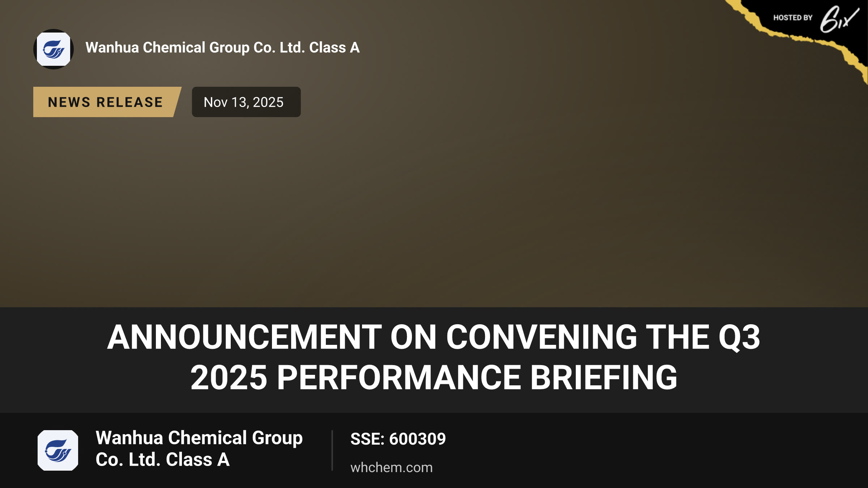The image size is (868, 488).
Task: Click the header company name next to the logo
Action: (222, 48)
